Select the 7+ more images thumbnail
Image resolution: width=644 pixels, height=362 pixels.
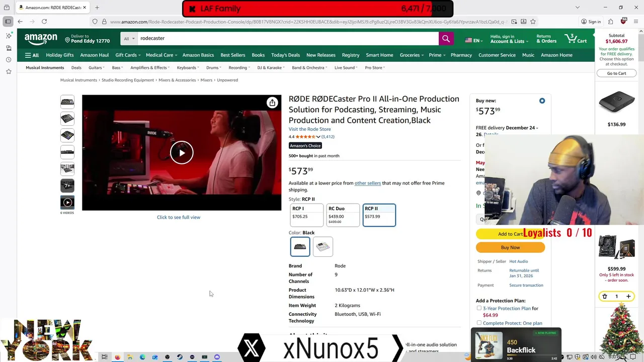pyautogui.click(x=67, y=186)
